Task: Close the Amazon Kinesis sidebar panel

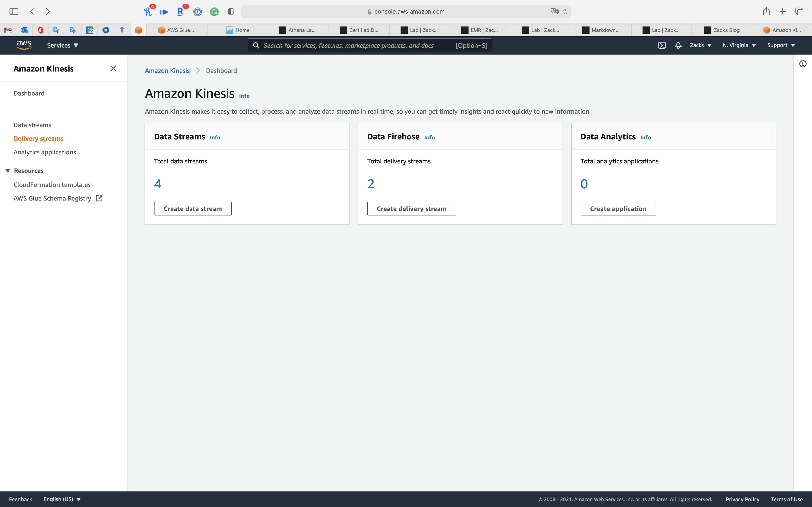Action: tap(113, 68)
